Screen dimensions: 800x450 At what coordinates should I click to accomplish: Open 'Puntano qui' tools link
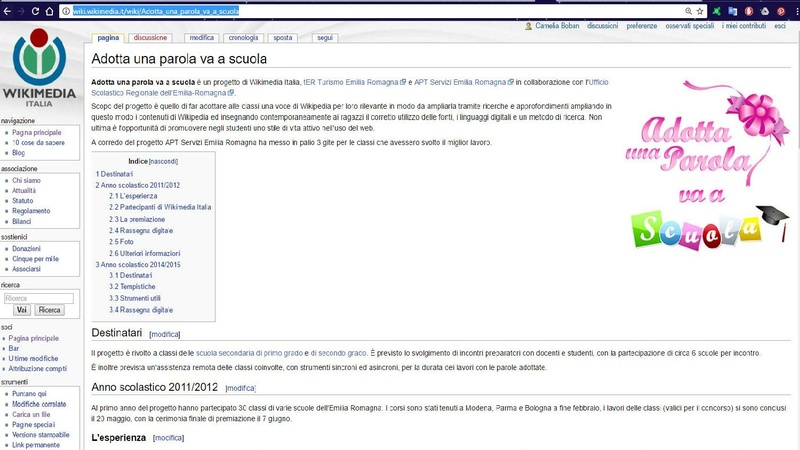(29, 394)
